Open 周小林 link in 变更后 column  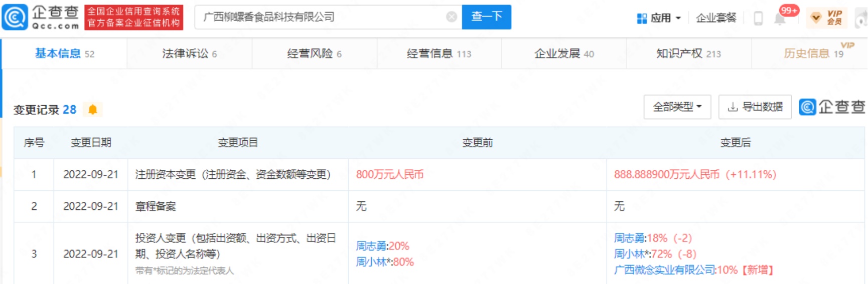629,254
